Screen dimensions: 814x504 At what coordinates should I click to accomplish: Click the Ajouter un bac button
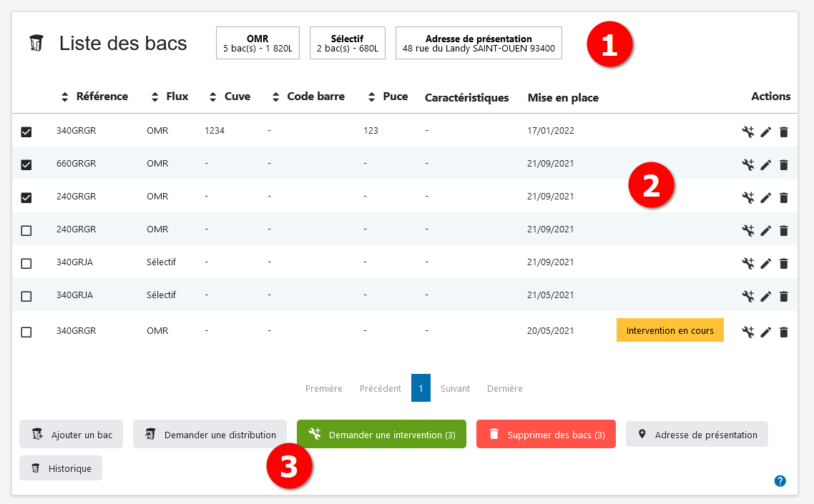[71, 434]
